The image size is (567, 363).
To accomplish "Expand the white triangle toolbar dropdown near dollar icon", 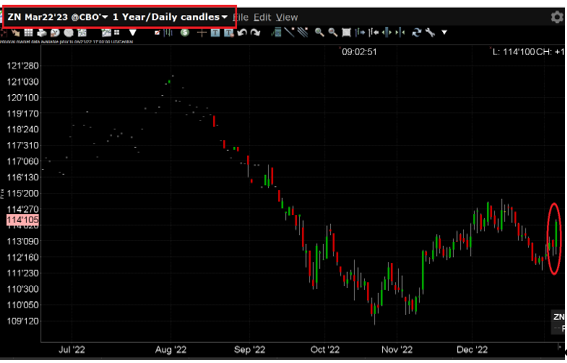I will click(x=133, y=33).
